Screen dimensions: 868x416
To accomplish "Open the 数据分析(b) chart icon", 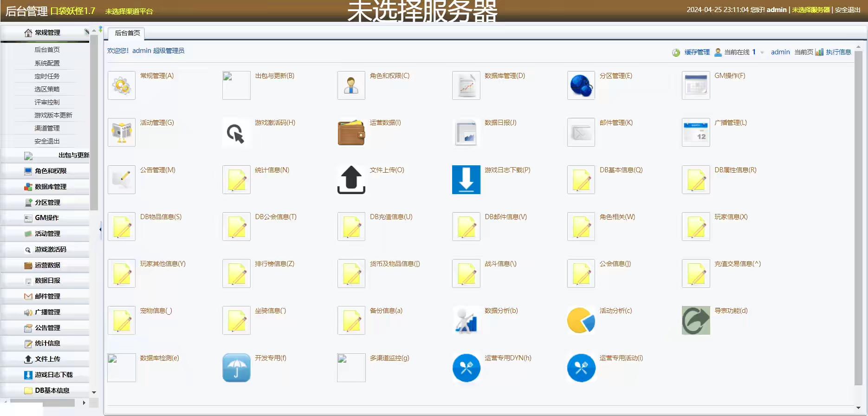I will [x=466, y=320].
